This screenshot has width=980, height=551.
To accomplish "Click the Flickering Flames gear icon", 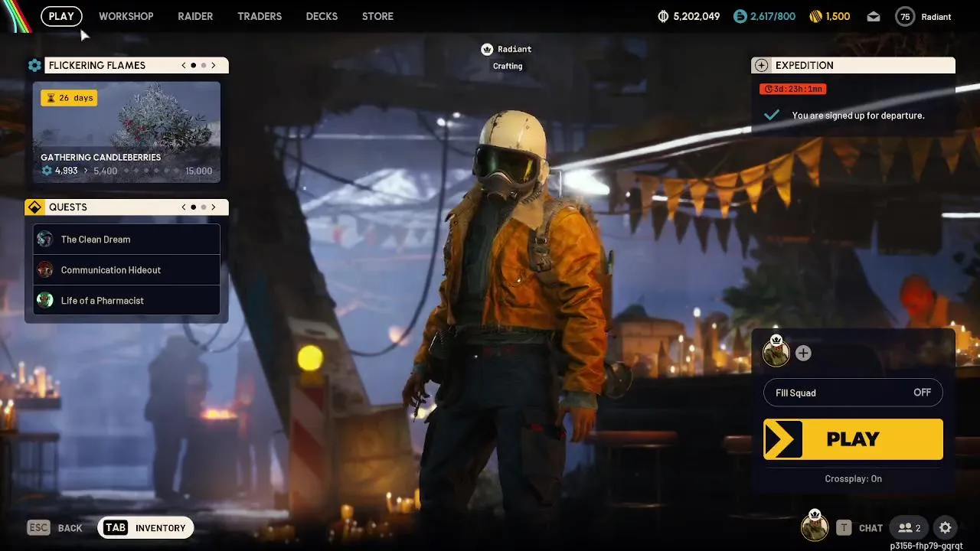I will pyautogui.click(x=34, y=65).
